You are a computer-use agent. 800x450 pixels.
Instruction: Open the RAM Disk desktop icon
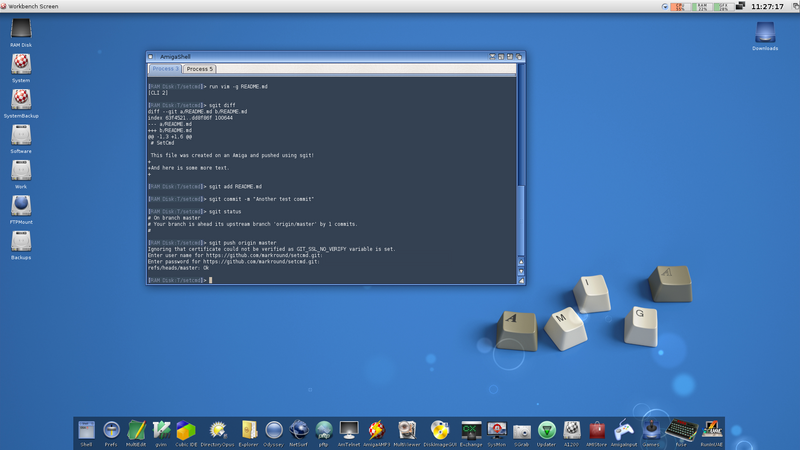tap(21, 31)
